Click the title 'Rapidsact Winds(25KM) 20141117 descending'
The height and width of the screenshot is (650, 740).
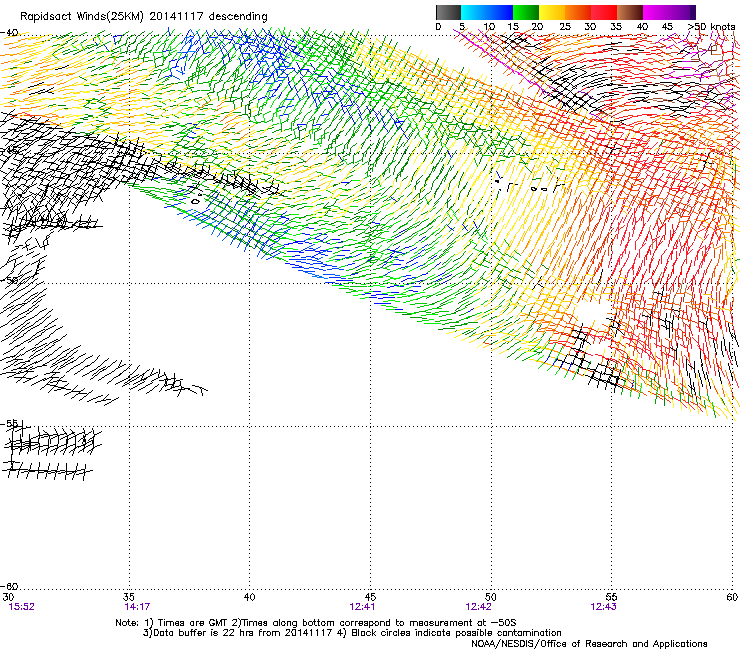coord(144,17)
